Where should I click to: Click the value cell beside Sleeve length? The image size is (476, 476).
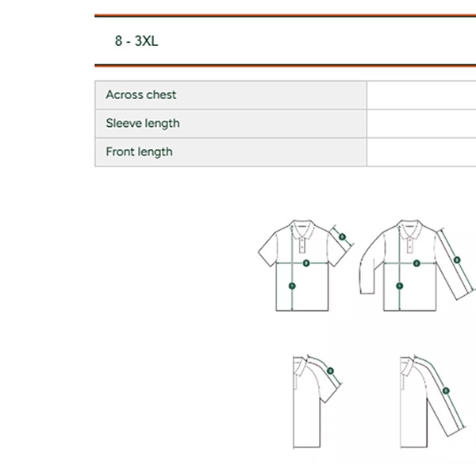pyautogui.click(x=420, y=124)
